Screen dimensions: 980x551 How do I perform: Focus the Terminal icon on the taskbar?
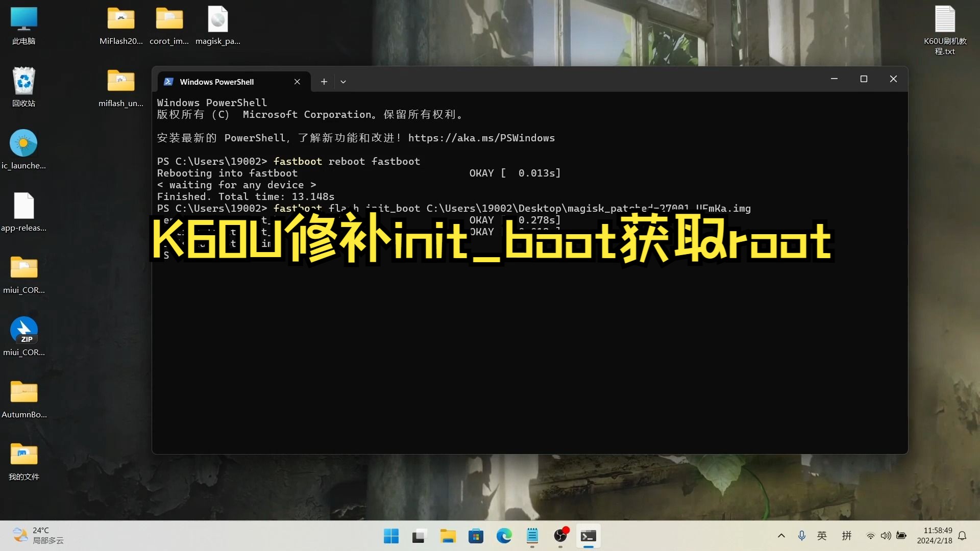coord(589,536)
